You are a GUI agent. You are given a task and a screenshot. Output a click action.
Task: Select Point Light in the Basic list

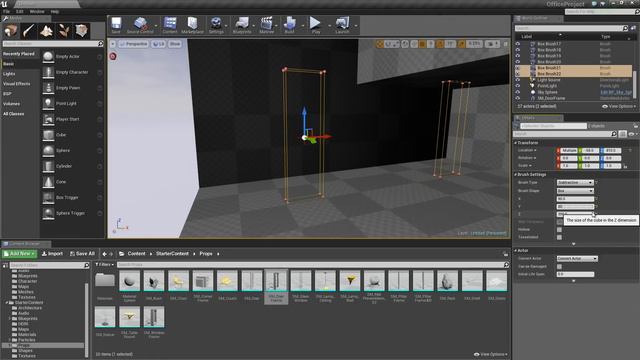point(71,104)
